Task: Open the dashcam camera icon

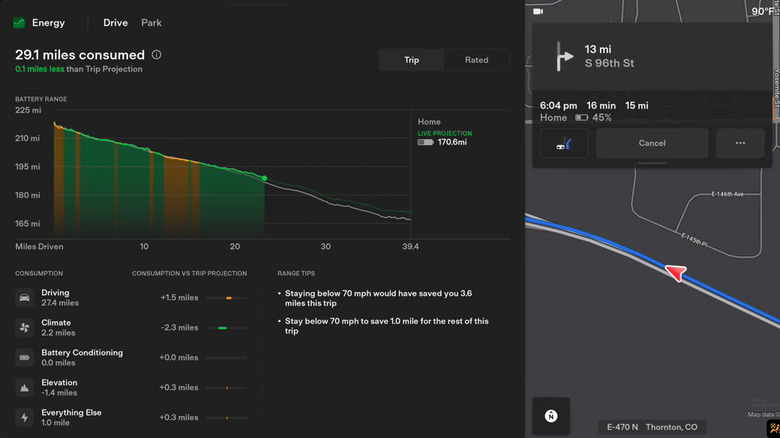Action: tap(539, 11)
